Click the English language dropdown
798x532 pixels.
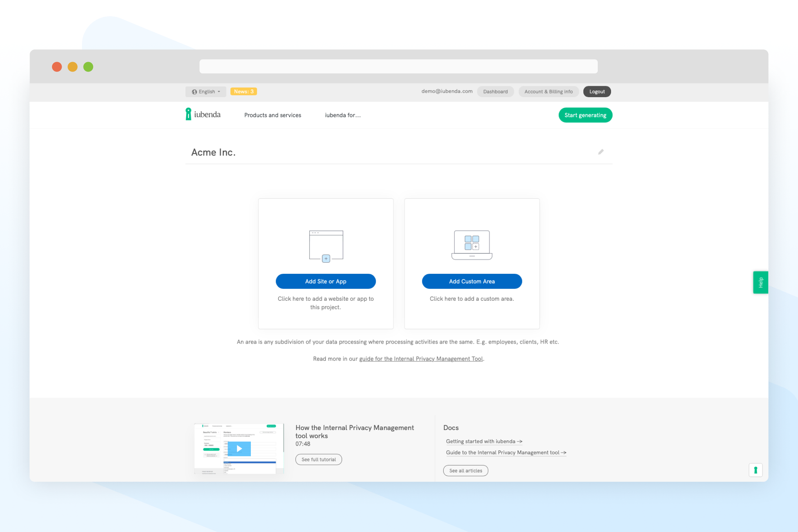[x=206, y=92]
